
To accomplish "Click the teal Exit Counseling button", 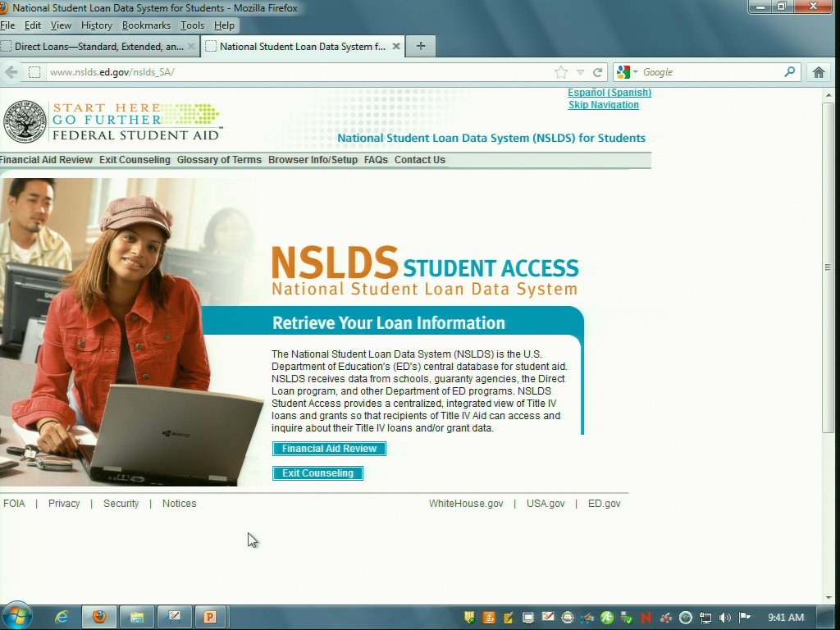I will click(x=317, y=473).
